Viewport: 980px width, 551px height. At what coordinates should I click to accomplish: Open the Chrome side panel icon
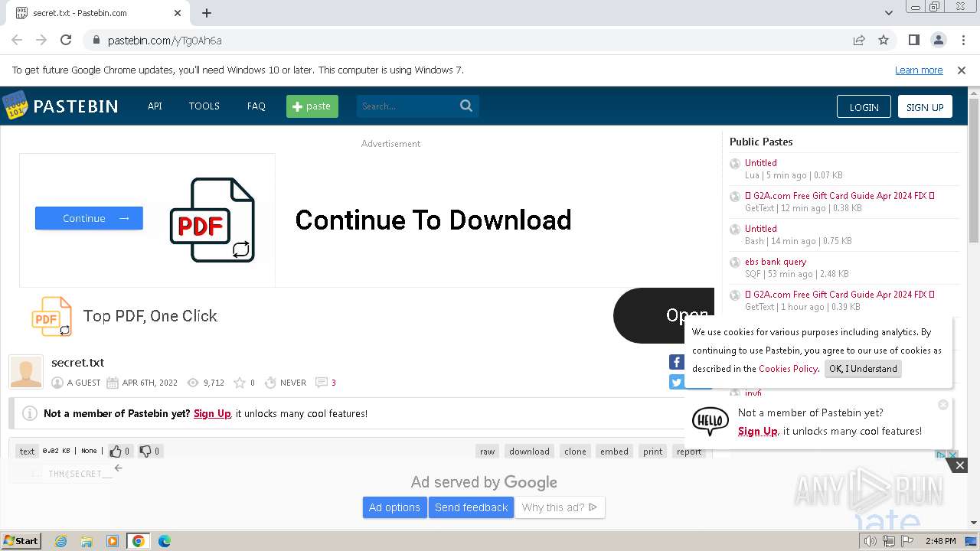coord(914,41)
